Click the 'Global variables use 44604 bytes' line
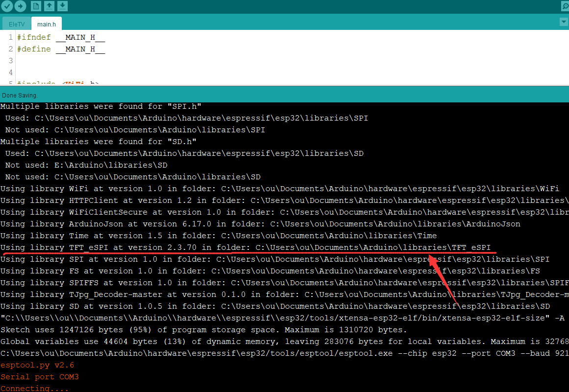569x392 pixels. (284, 341)
